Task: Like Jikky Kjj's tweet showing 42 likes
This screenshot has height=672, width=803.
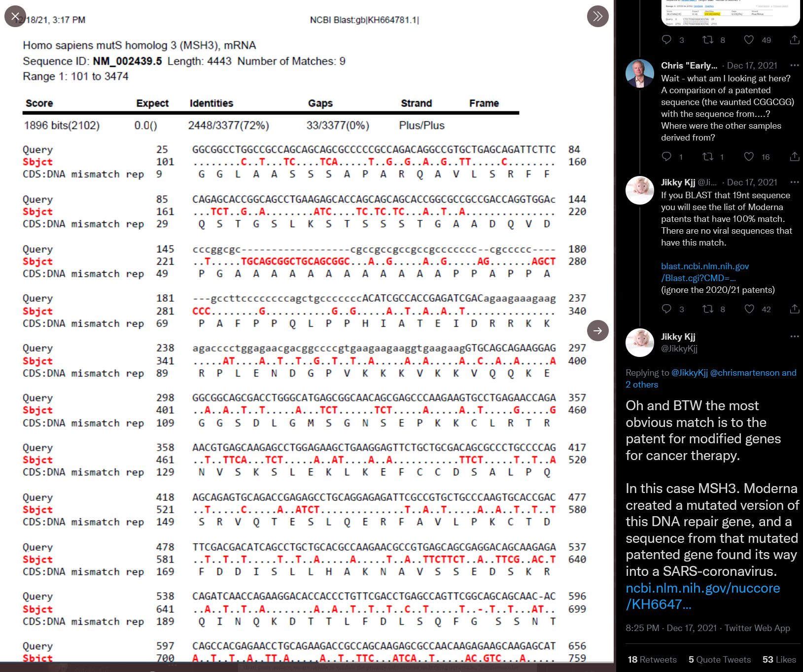Action: 749,309
